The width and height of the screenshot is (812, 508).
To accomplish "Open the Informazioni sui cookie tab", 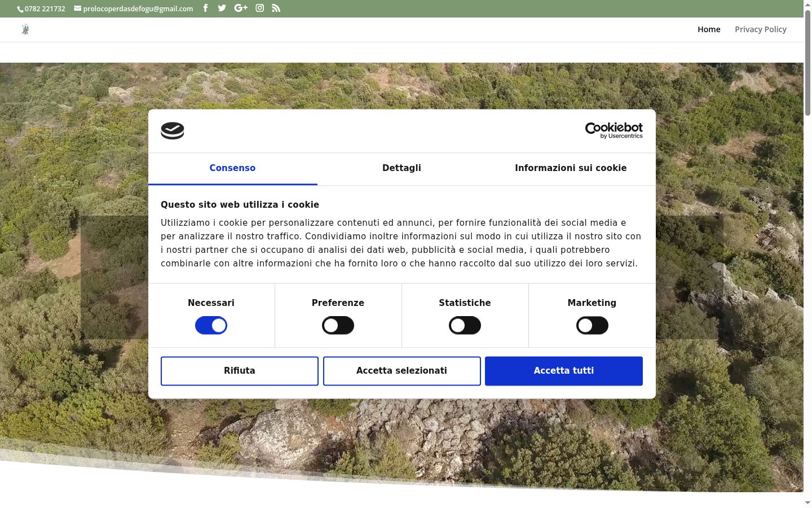I will [571, 168].
